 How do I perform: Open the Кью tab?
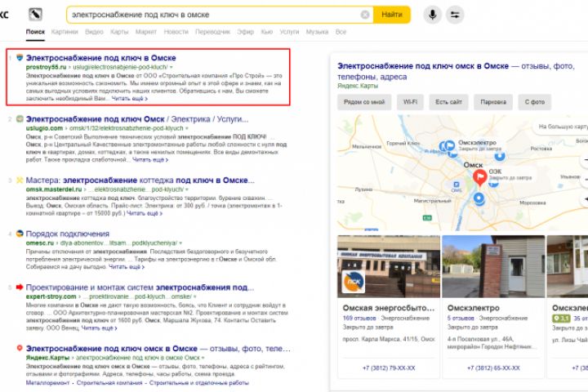(x=266, y=32)
